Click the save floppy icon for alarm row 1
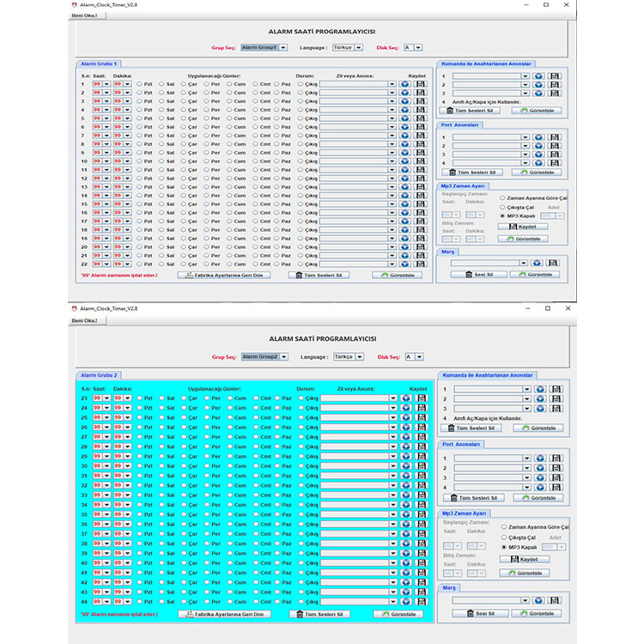644x644 pixels. [421, 84]
